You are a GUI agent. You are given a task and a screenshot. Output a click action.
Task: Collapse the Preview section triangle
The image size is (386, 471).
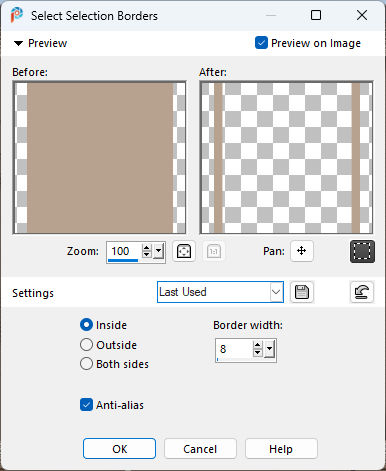18,43
